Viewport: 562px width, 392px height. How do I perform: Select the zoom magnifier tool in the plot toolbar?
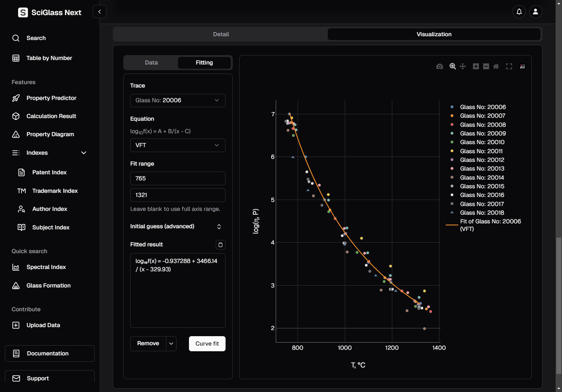click(x=453, y=66)
